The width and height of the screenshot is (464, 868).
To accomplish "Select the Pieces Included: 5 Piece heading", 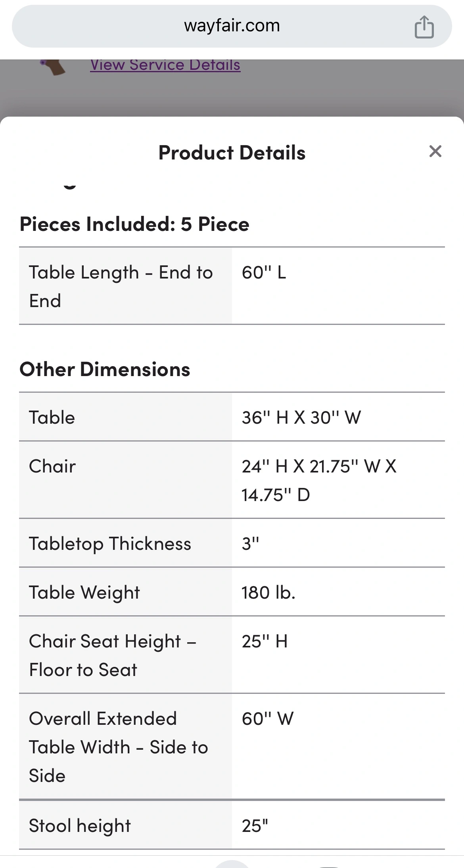I will 134,224.
